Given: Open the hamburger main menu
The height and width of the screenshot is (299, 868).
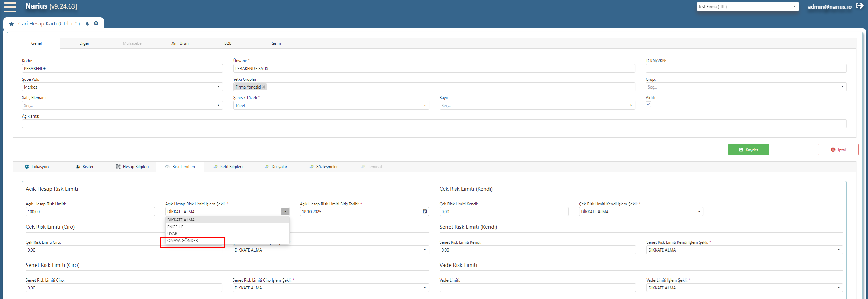Looking at the screenshot, I should click(x=10, y=7).
